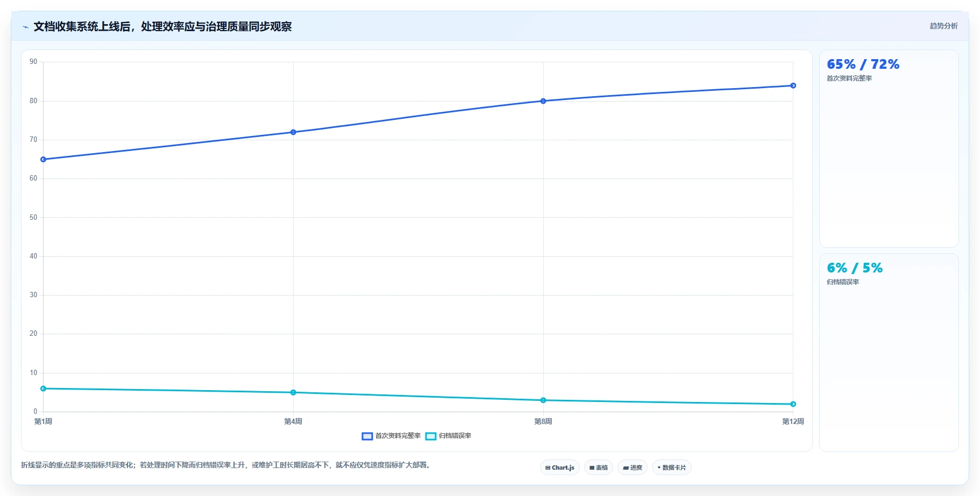Select the 进度 tag

click(633, 468)
